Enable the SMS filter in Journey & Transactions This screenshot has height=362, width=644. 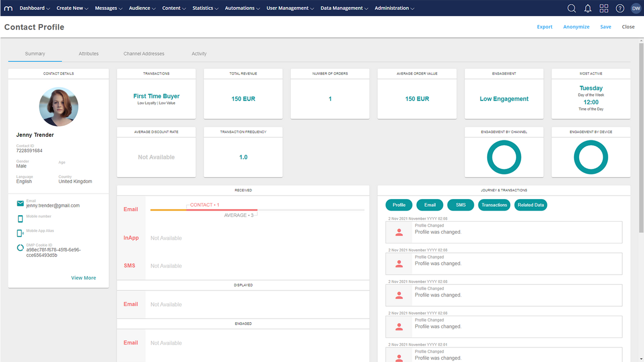click(460, 205)
